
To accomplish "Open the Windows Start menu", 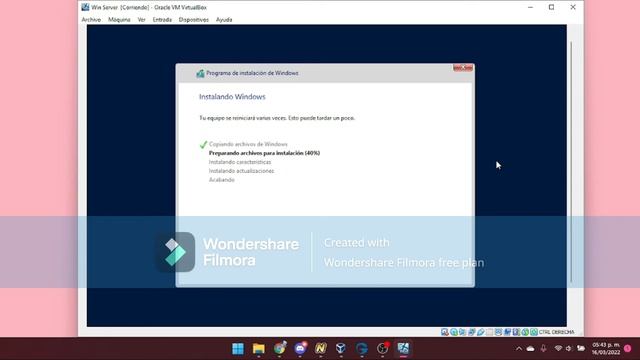I will tap(238, 349).
